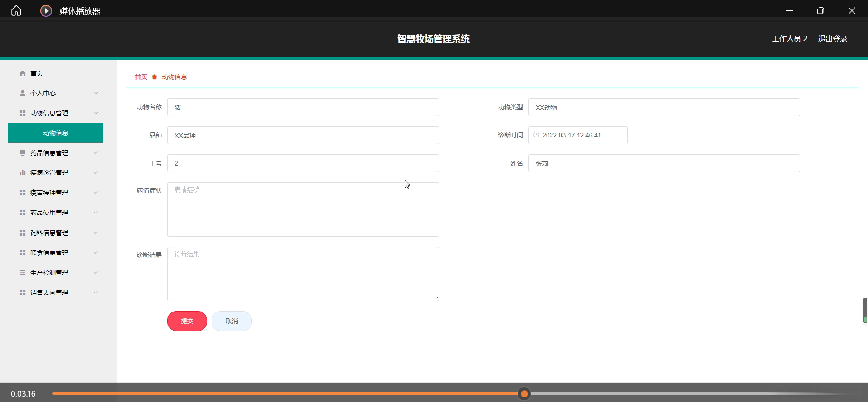Screen dimensions: 868x402
Task: Submit the form with 提交 button
Action: (187, 321)
